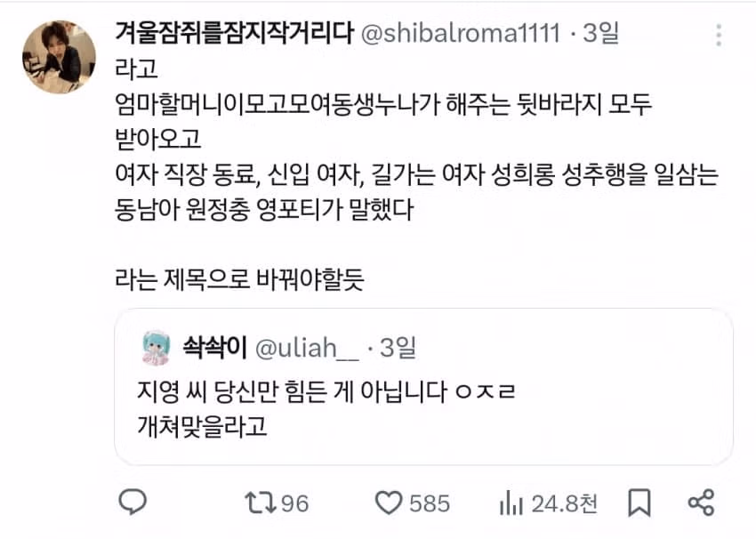Open the reply composer via the comment icon
756x539 pixels.
tap(133, 503)
